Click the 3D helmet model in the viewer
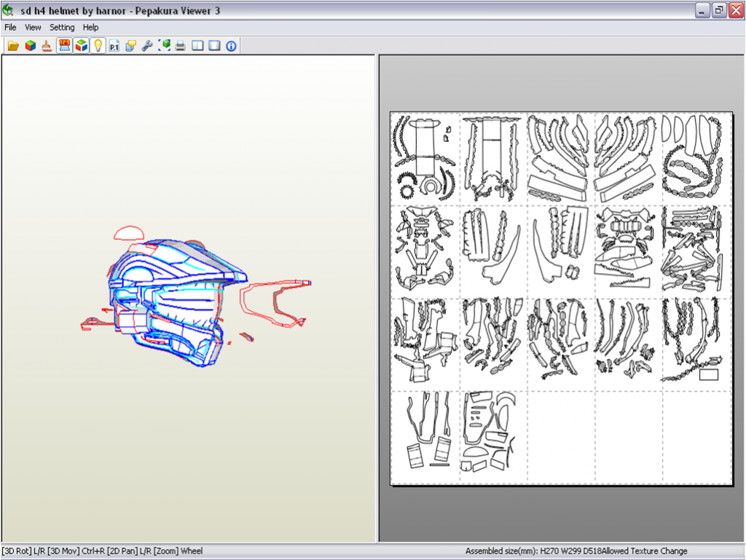746x560 pixels. click(x=176, y=302)
